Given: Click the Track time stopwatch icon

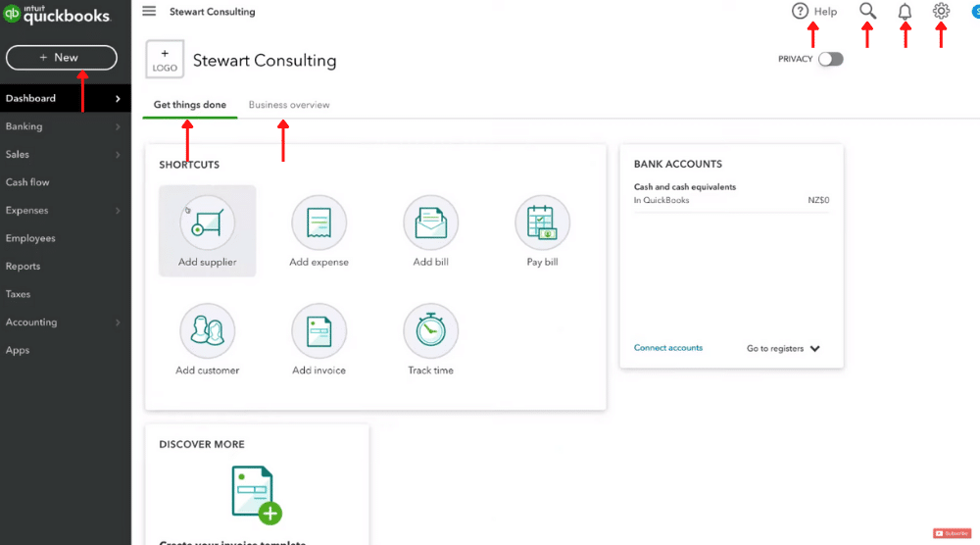Looking at the screenshot, I should (x=430, y=330).
